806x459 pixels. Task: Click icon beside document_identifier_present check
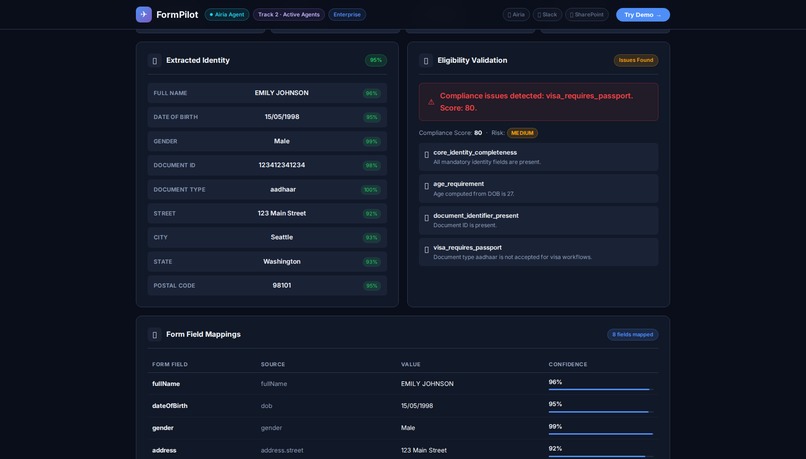(426, 218)
